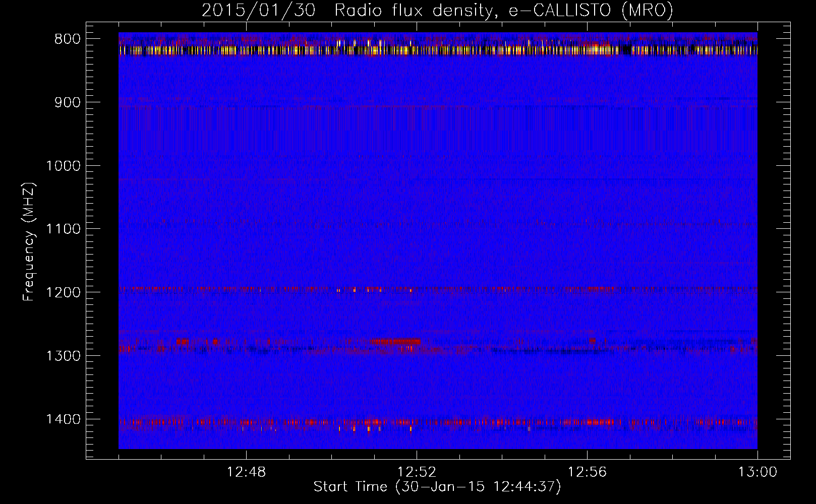Select the 1400 frequency tick label
Viewport: 816px width, 504px height.
(63, 419)
